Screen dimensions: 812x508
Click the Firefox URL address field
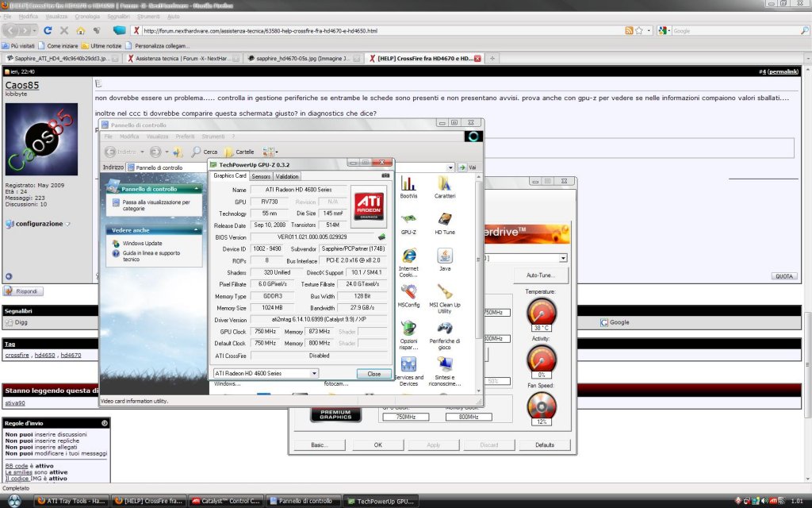[x=382, y=31]
